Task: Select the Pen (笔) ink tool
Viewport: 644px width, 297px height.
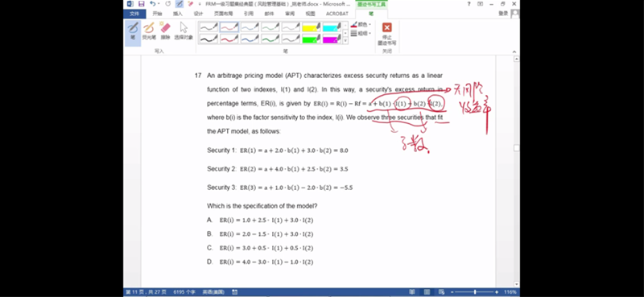Action: point(133,32)
